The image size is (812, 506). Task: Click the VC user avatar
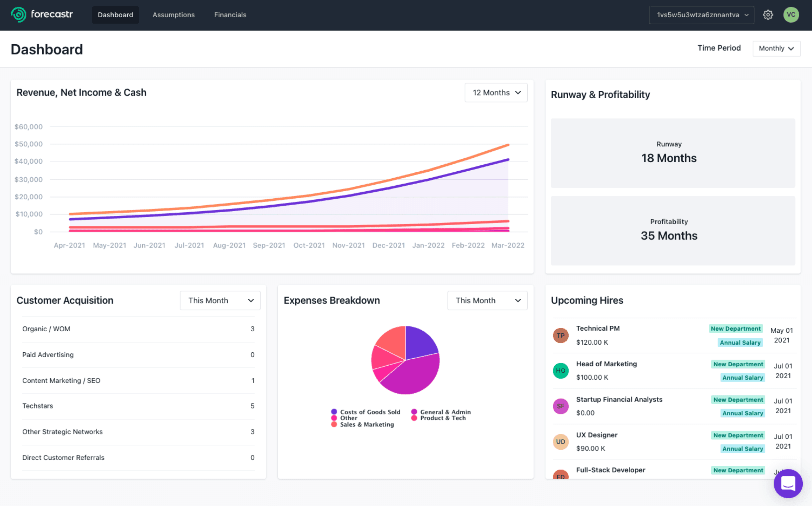pyautogui.click(x=791, y=15)
